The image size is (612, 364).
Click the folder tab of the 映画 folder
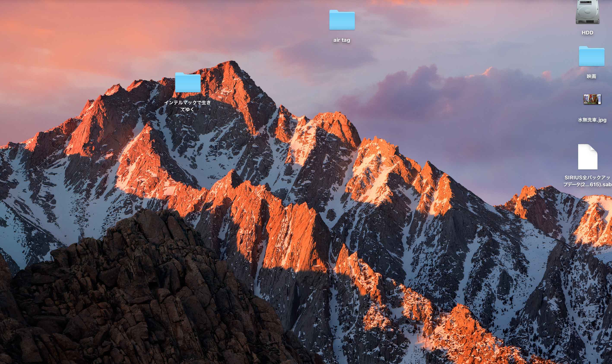pyautogui.click(x=583, y=47)
